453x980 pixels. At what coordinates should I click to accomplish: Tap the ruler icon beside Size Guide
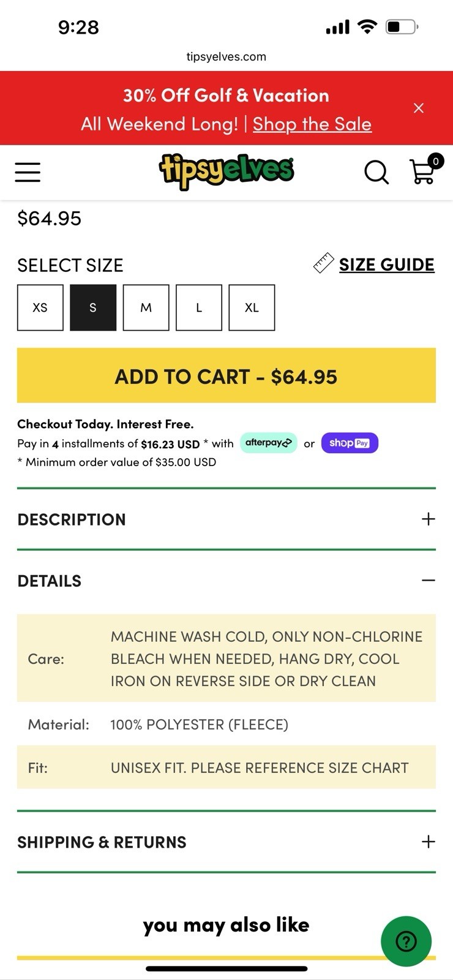pyautogui.click(x=323, y=263)
